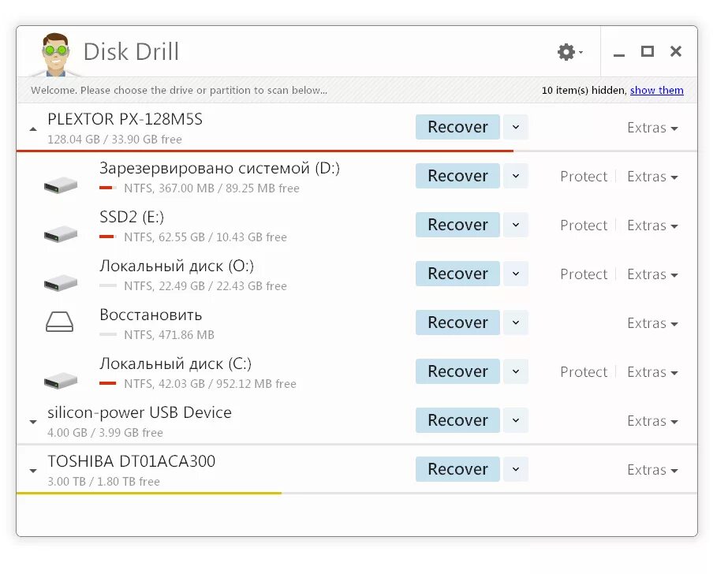This screenshot has height=574, width=728.
Task: Select the TOSHIBA DT01ACA300 drive name
Action: coord(132,461)
